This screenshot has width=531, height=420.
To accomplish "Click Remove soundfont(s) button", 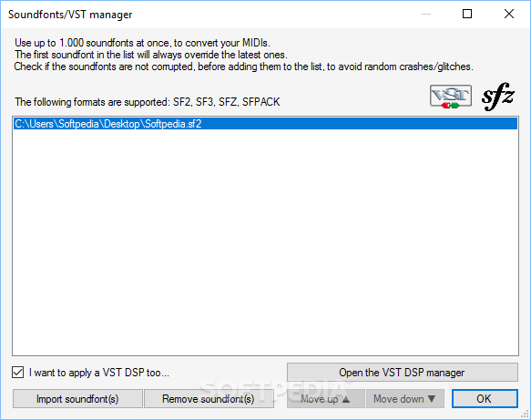I will coord(209,399).
